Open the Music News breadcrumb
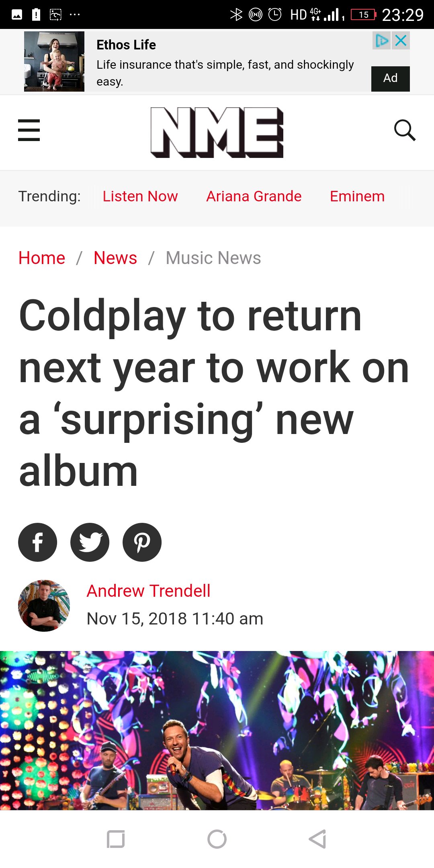The width and height of the screenshot is (434, 868). coord(213,258)
